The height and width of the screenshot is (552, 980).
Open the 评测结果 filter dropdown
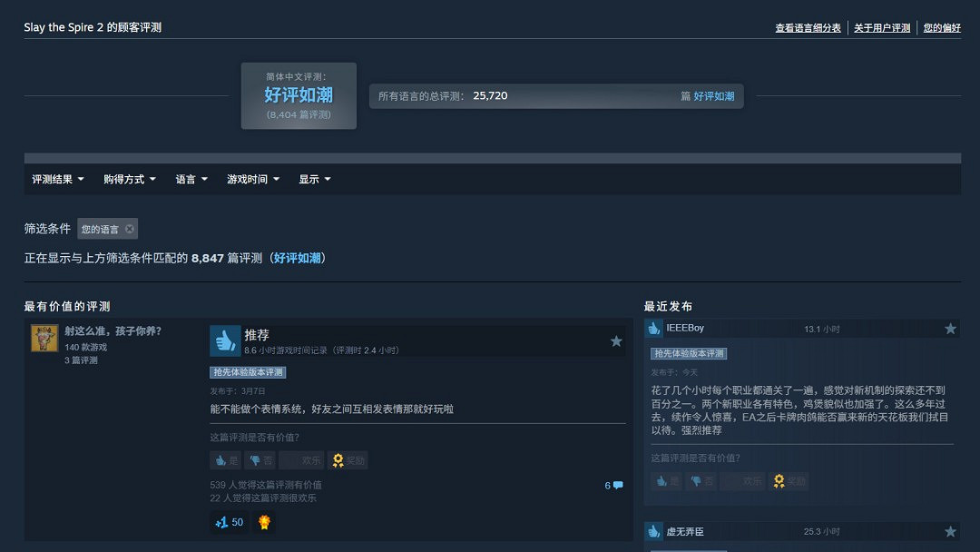(x=57, y=179)
